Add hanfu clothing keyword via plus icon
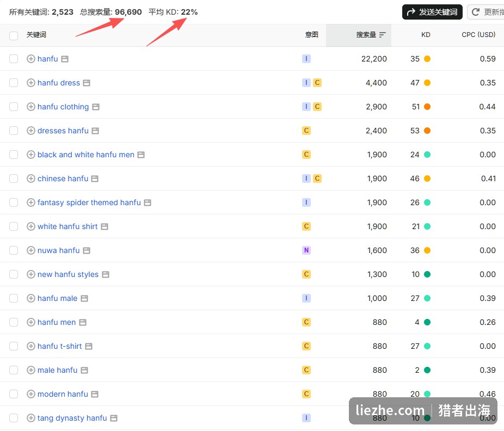Screen dimensions: 504x431 [31, 107]
